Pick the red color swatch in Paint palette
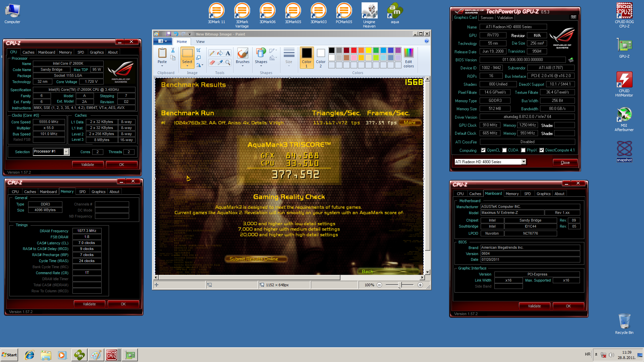The width and height of the screenshot is (644, 362). (354, 50)
